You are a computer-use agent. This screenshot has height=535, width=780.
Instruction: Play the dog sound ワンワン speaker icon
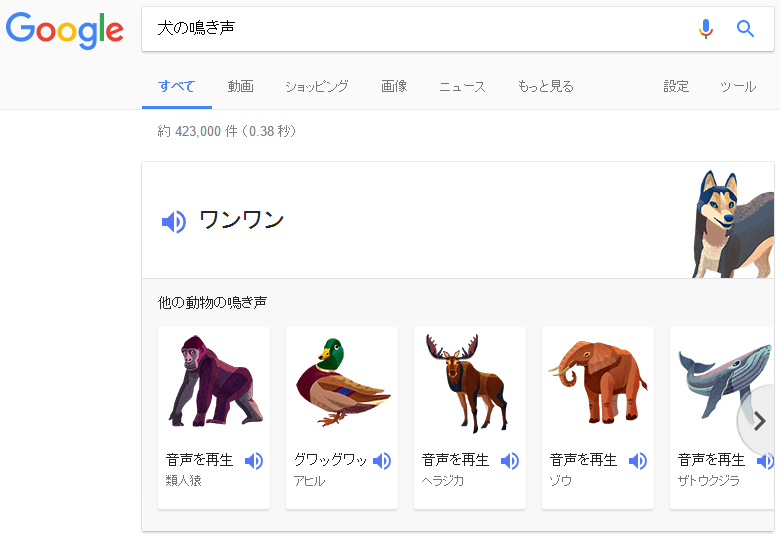pos(174,222)
